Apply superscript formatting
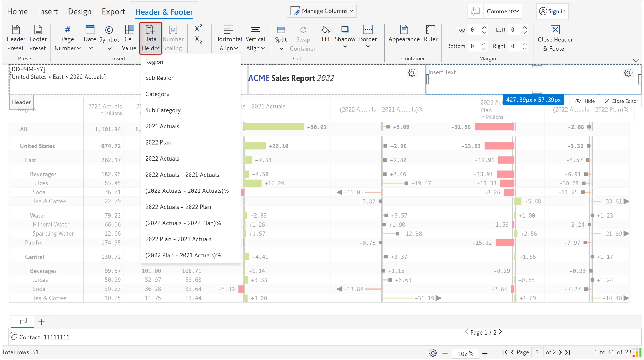This screenshot has height=360, width=644. click(198, 29)
